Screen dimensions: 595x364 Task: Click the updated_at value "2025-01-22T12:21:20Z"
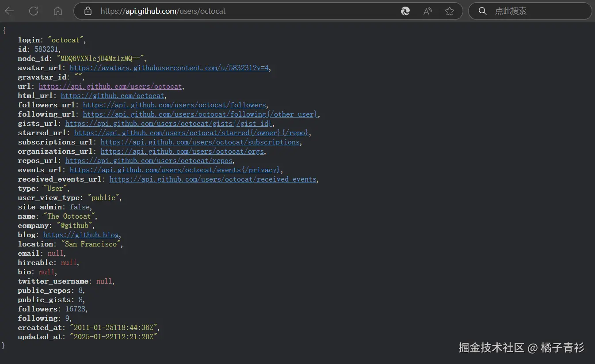click(114, 337)
